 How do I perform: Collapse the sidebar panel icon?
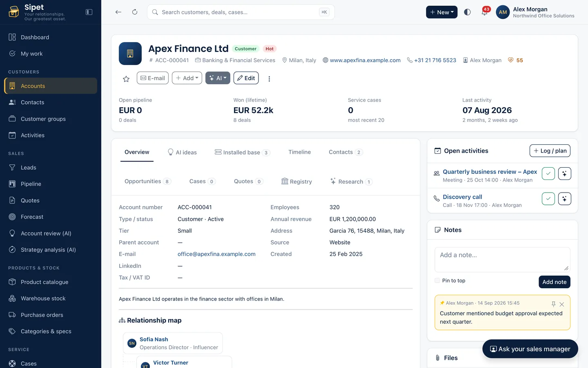coord(89,12)
